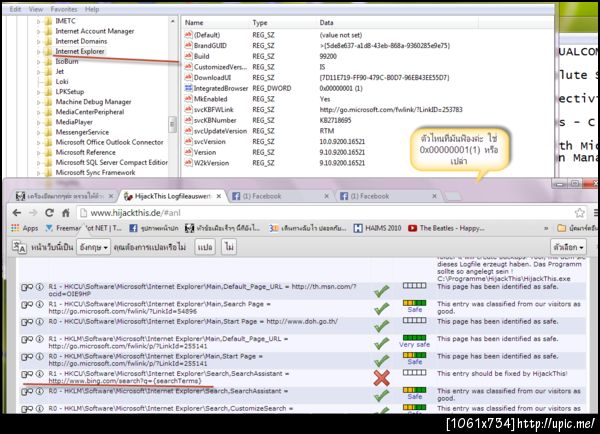Click the decline translate (ไม่) button
Screen dimensions: 600x434
(229, 247)
